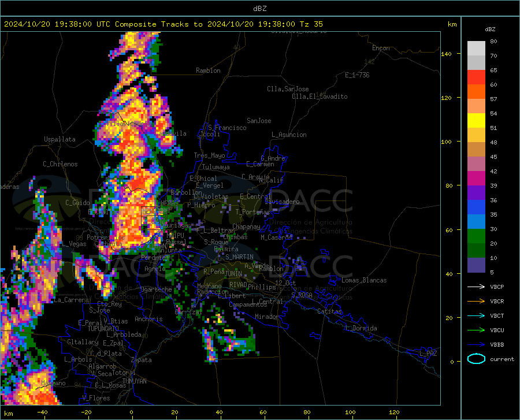This screenshot has width=520, height=420.
Task: Click the 'La_Carrera' map label
Action: pos(71,300)
